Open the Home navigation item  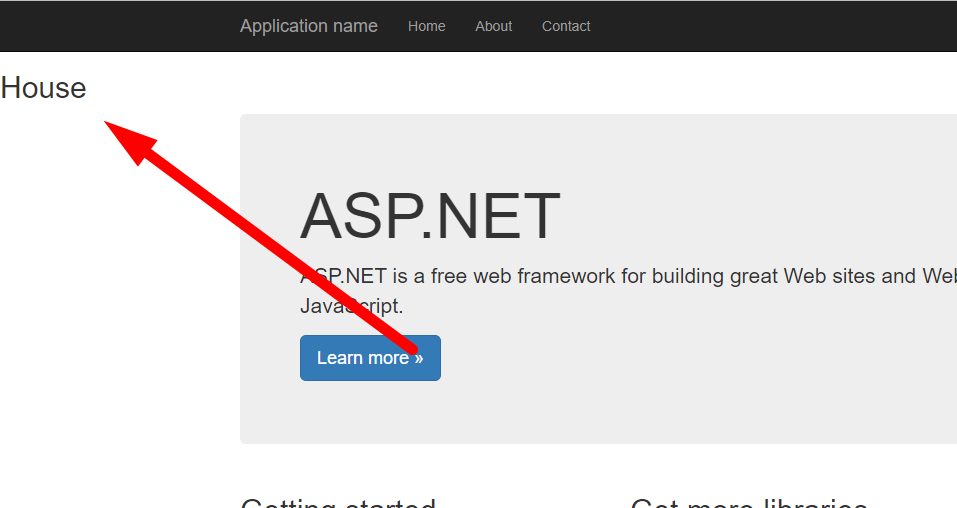(x=426, y=26)
